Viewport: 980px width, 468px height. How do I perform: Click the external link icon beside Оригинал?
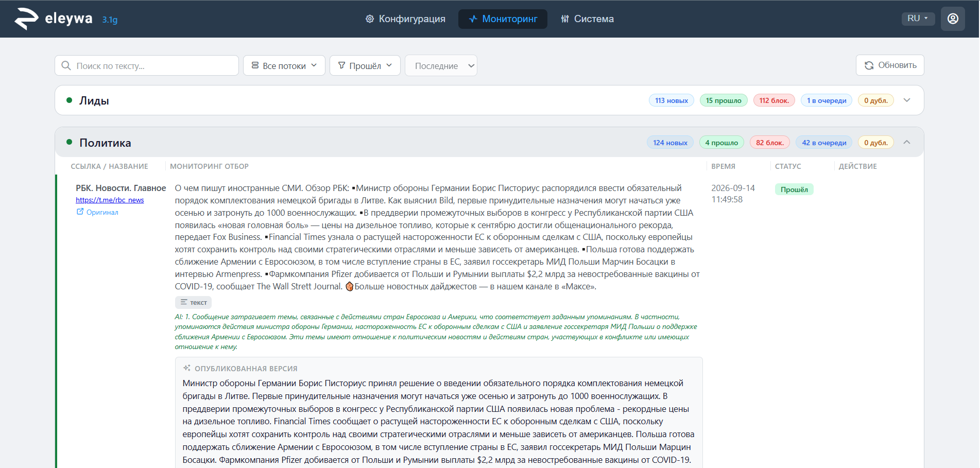point(80,212)
